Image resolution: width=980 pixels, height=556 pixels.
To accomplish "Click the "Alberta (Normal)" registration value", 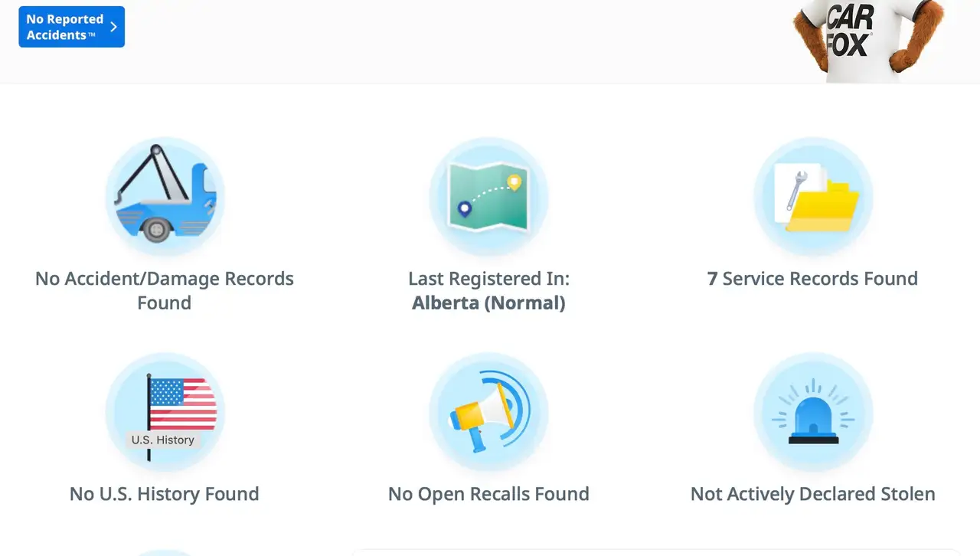I will (488, 303).
